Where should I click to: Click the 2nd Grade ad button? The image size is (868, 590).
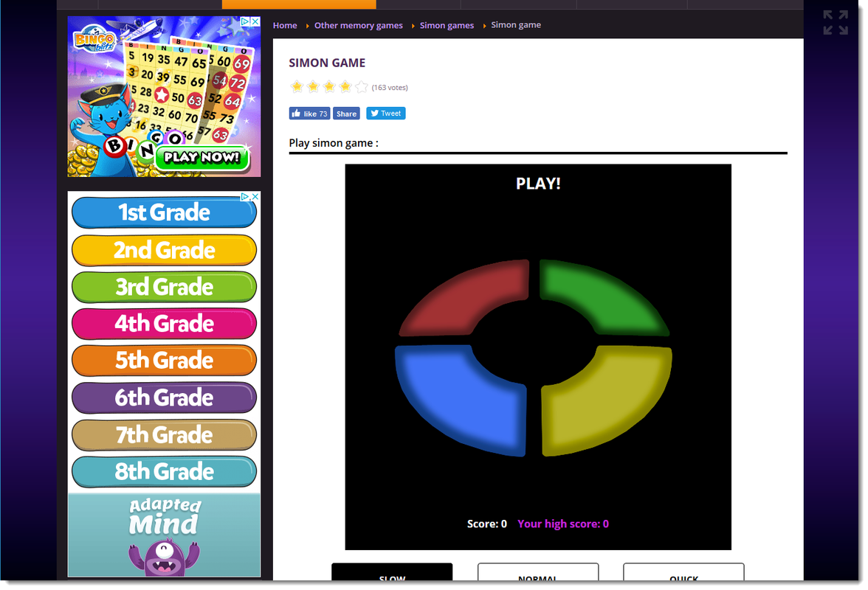[x=165, y=250]
